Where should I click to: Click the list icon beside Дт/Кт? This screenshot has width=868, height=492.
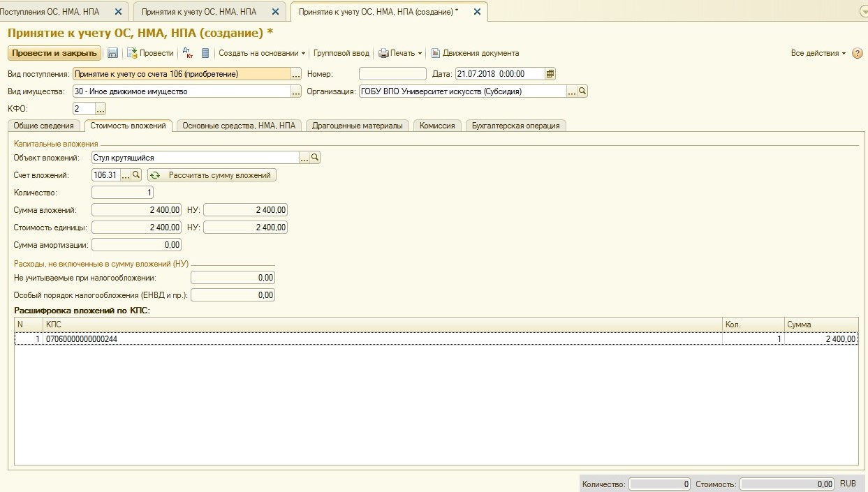pos(205,53)
